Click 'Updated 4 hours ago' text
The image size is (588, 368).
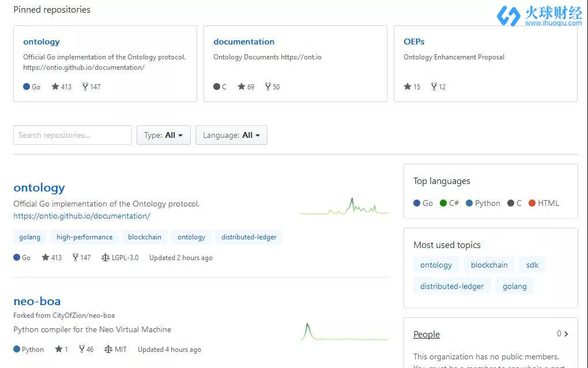(169, 350)
